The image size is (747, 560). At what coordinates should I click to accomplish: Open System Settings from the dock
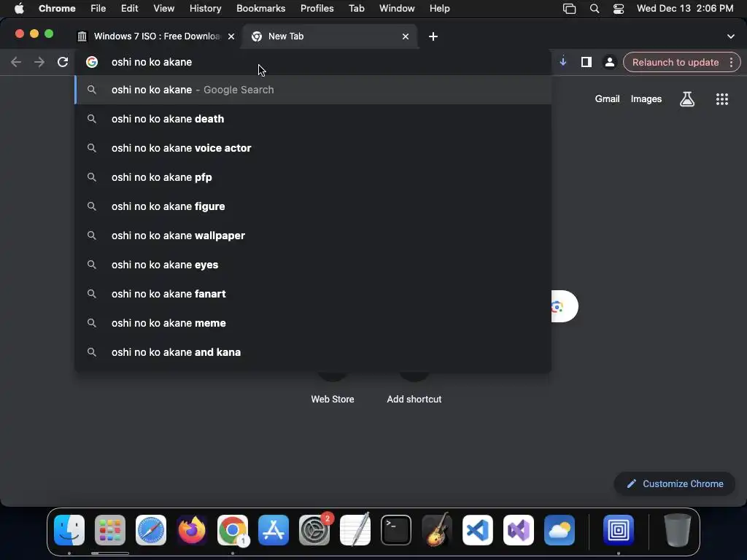pos(314,530)
